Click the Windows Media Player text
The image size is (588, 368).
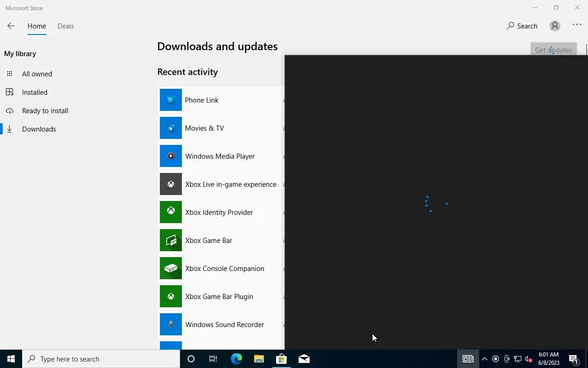[220, 156]
